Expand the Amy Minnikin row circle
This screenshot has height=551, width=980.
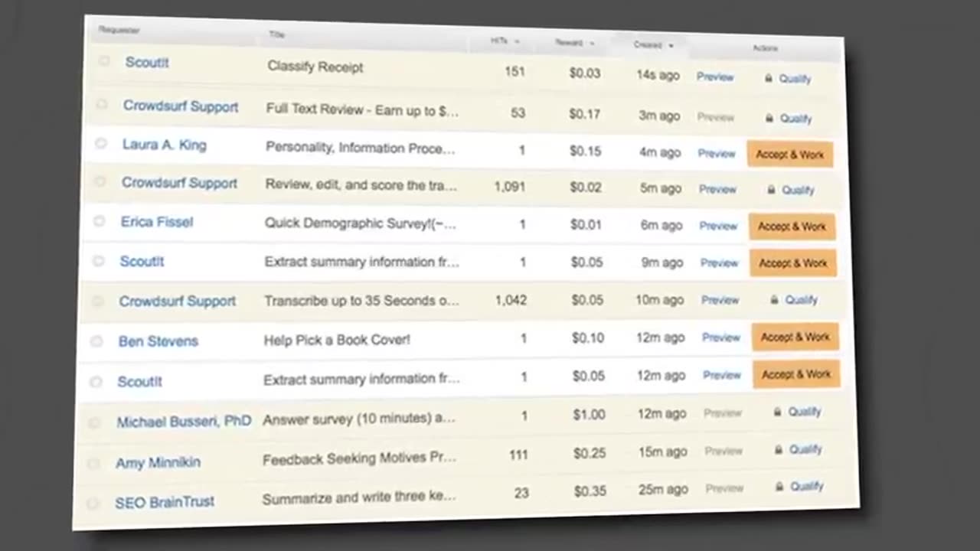pos(93,463)
